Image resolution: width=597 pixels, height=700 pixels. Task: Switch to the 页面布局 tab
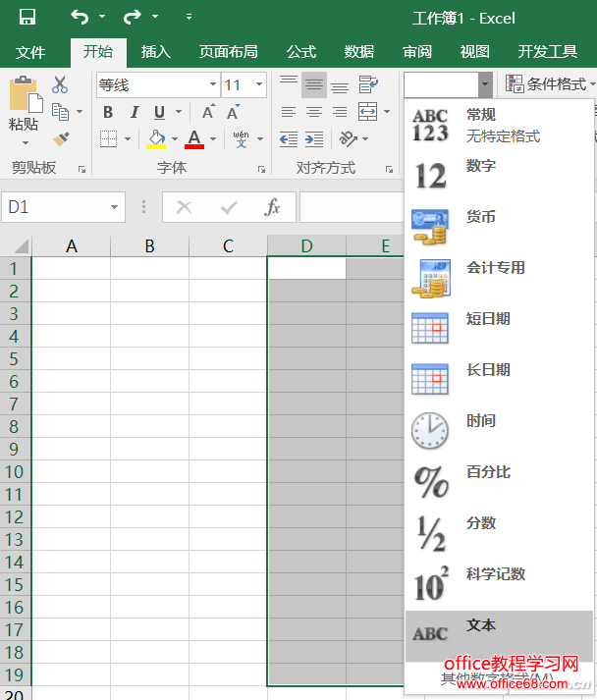(228, 52)
